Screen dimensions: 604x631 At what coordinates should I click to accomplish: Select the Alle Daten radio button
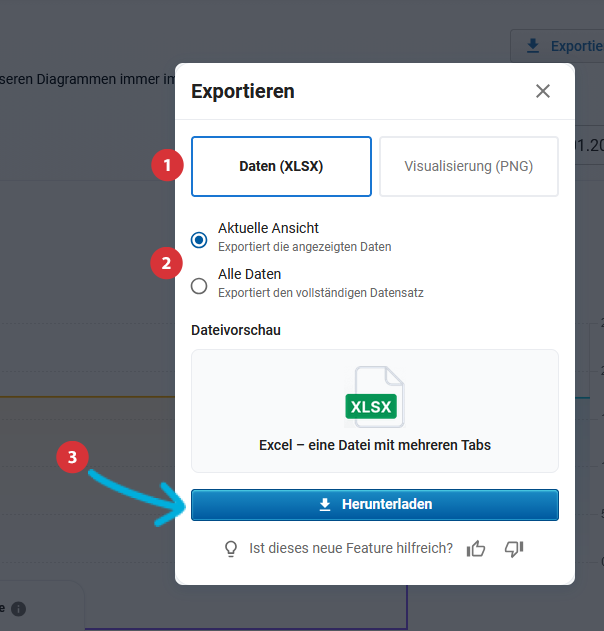coord(199,286)
